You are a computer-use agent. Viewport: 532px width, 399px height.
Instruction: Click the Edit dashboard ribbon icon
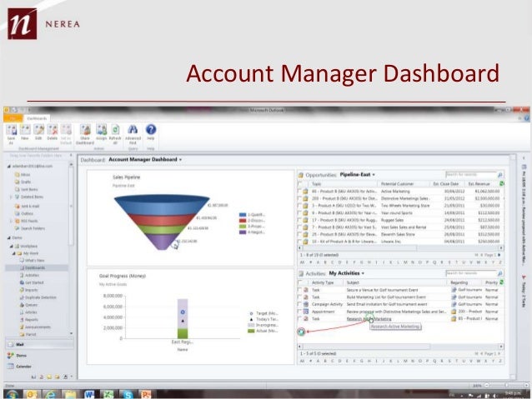(x=38, y=130)
